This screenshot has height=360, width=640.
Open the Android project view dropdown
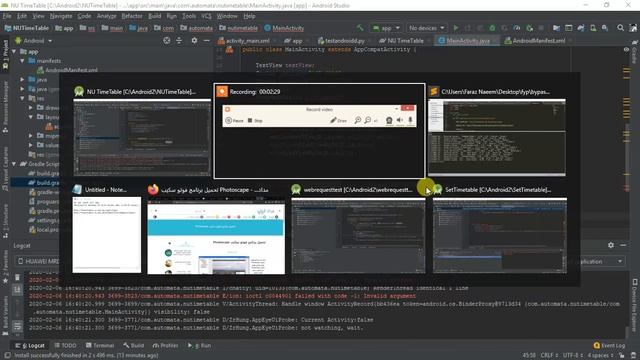coord(33,41)
